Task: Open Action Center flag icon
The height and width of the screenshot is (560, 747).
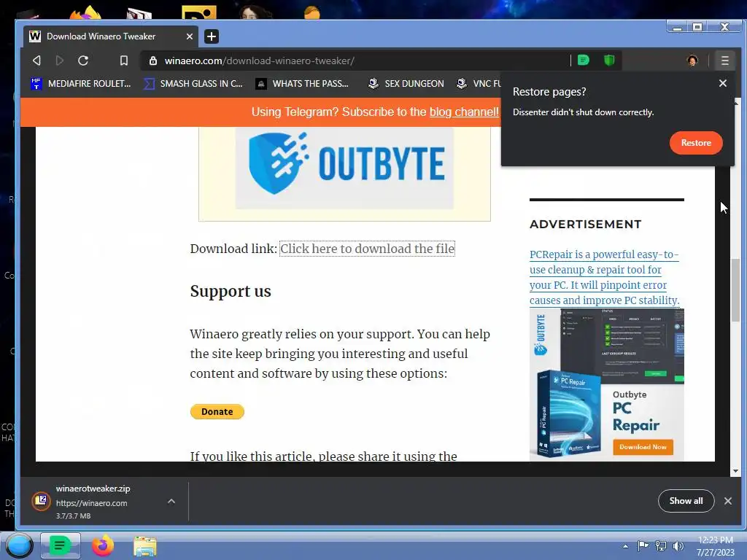Action: pos(643,545)
